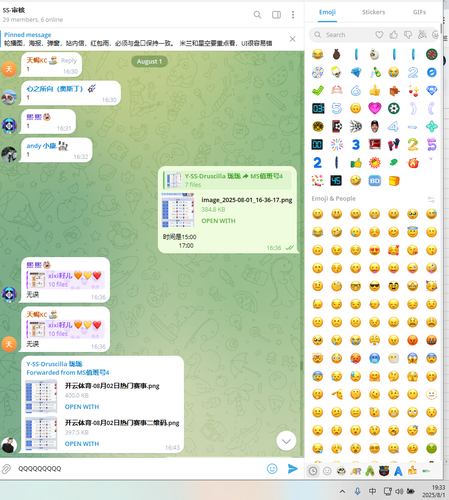Insert the red angry face emoji
This screenshot has height=500, width=449.
pos(412,340)
